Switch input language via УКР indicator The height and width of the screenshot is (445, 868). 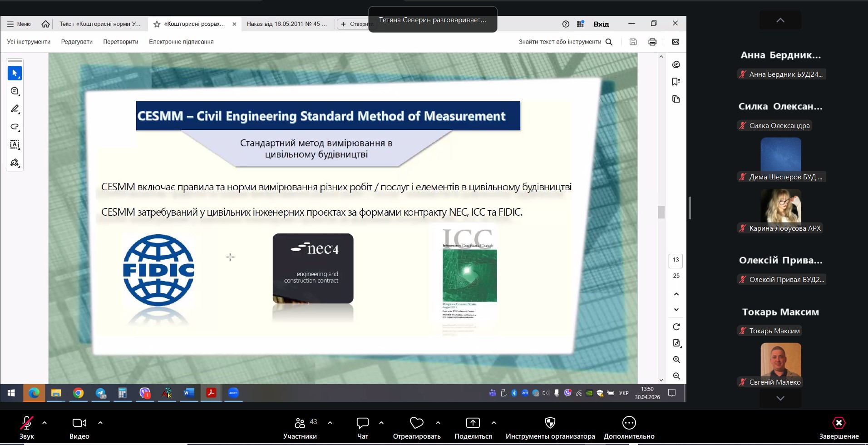click(x=624, y=393)
